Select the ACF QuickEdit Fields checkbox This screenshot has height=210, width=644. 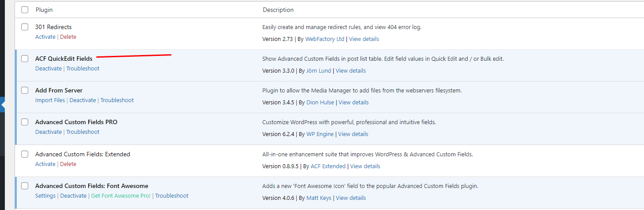pos(25,59)
